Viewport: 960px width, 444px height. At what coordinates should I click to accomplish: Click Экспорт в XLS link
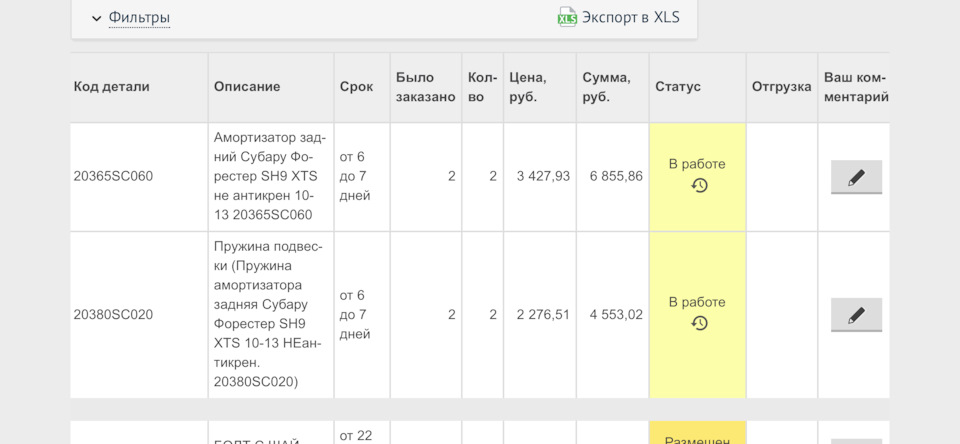point(631,17)
